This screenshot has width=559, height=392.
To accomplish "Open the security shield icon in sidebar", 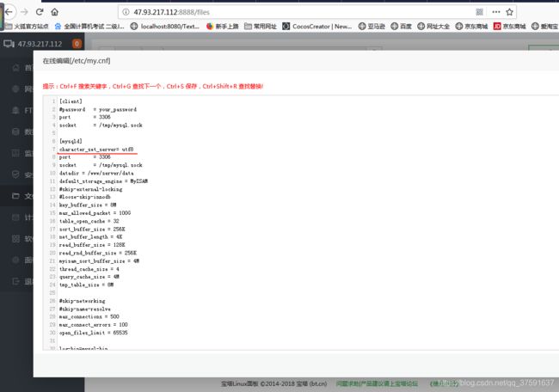I will click(x=15, y=175).
